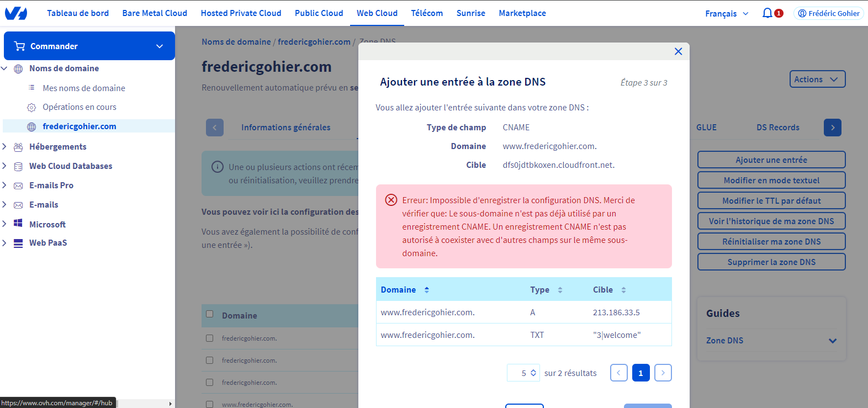Screen dimensions: 868x408
Task: Switch to the Informations générales tab
Action: click(285, 128)
